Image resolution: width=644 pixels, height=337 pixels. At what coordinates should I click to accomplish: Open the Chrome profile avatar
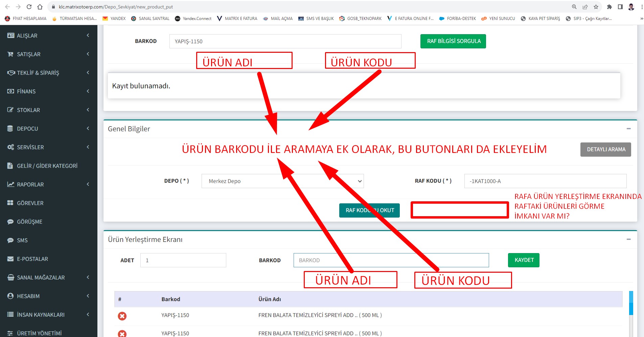tap(631, 7)
